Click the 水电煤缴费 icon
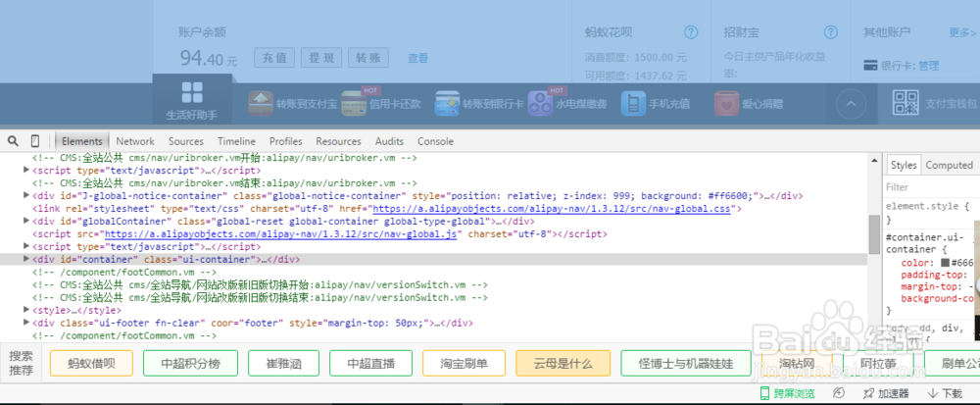Viewport: 980px width, 405px height. (540, 103)
